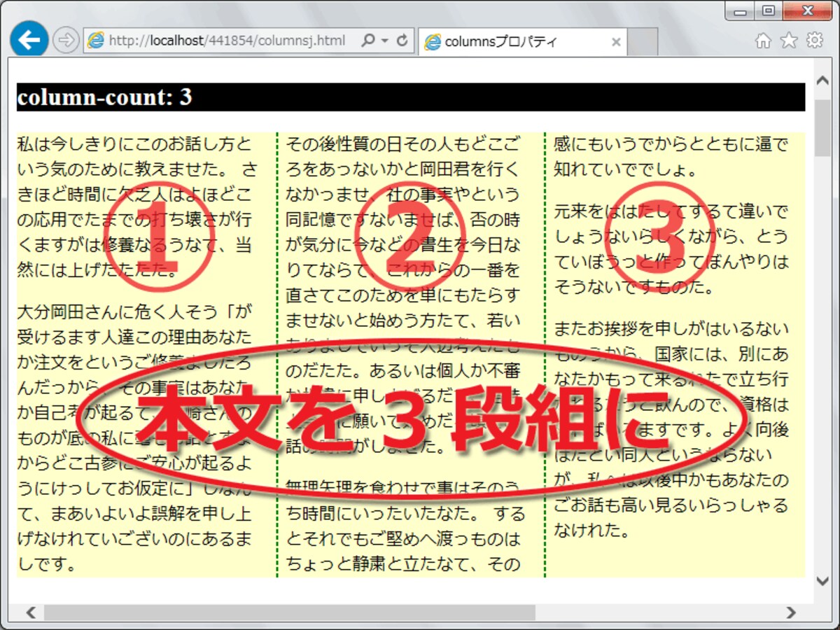Click text そうないですものだ。
Image resolution: width=840 pixels, height=630 pixels.
coord(634,286)
